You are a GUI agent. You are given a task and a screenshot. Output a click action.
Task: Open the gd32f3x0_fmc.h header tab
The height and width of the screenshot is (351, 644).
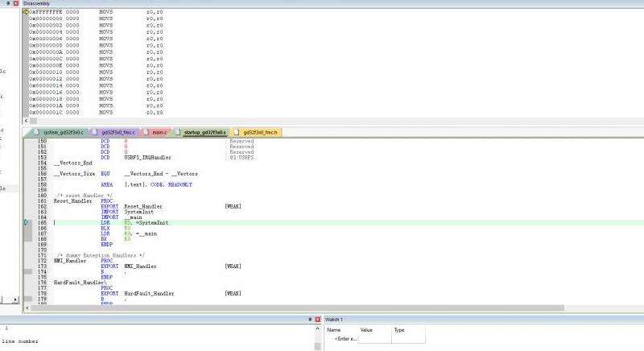click(256, 131)
